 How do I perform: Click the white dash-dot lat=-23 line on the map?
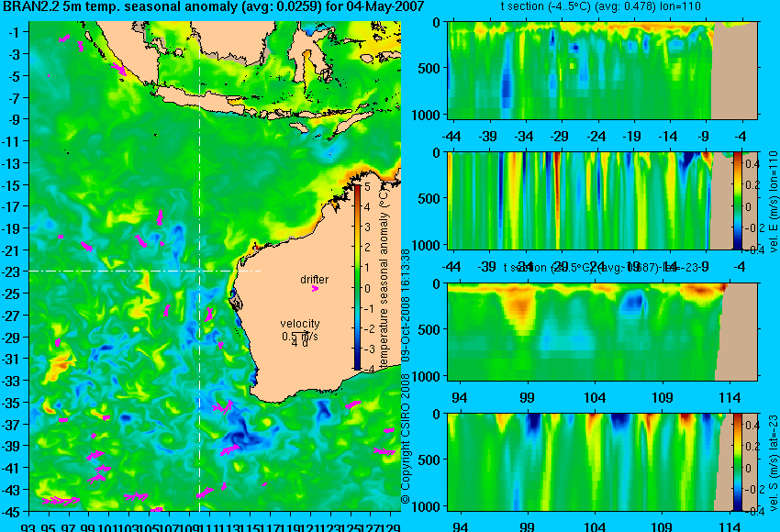pos(145,271)
